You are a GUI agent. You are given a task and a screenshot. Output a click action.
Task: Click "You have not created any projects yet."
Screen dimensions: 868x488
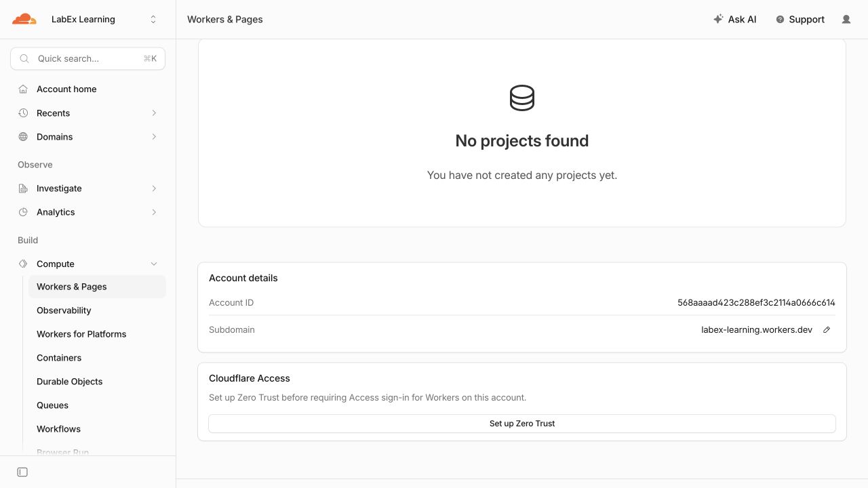click(522, 175)
